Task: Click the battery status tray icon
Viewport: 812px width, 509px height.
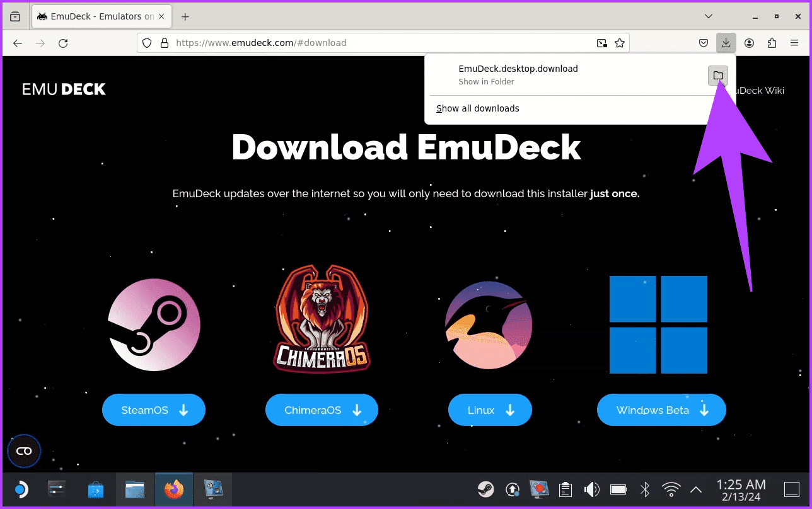Action: pos(618,489)
